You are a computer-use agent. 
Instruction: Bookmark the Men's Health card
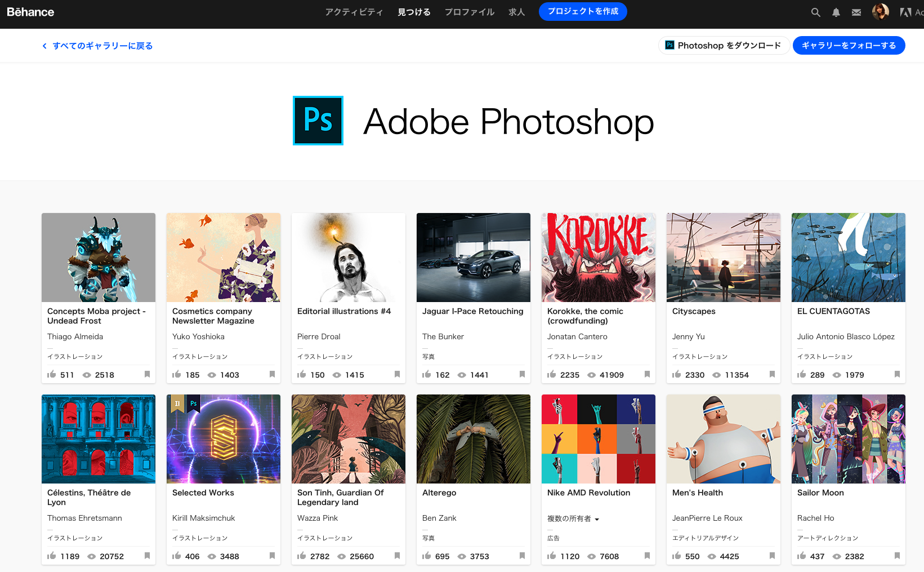click(x=772, y=556)
